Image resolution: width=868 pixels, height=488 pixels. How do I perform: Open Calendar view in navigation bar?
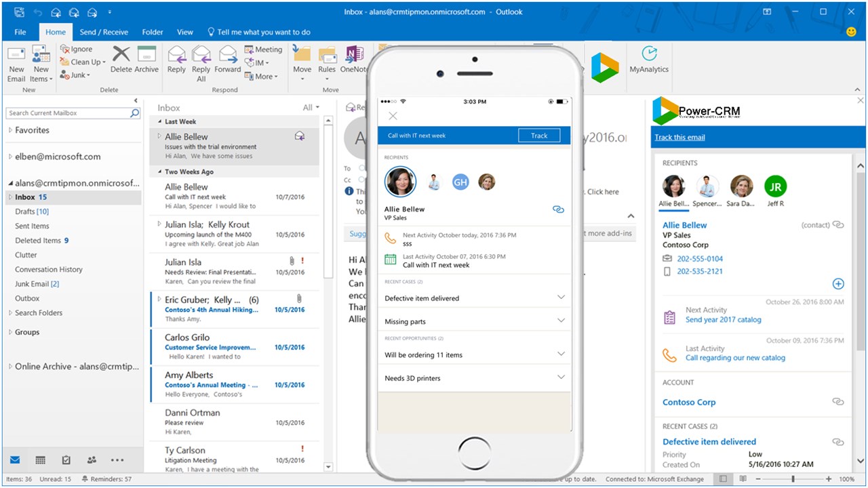pos(40,460)
